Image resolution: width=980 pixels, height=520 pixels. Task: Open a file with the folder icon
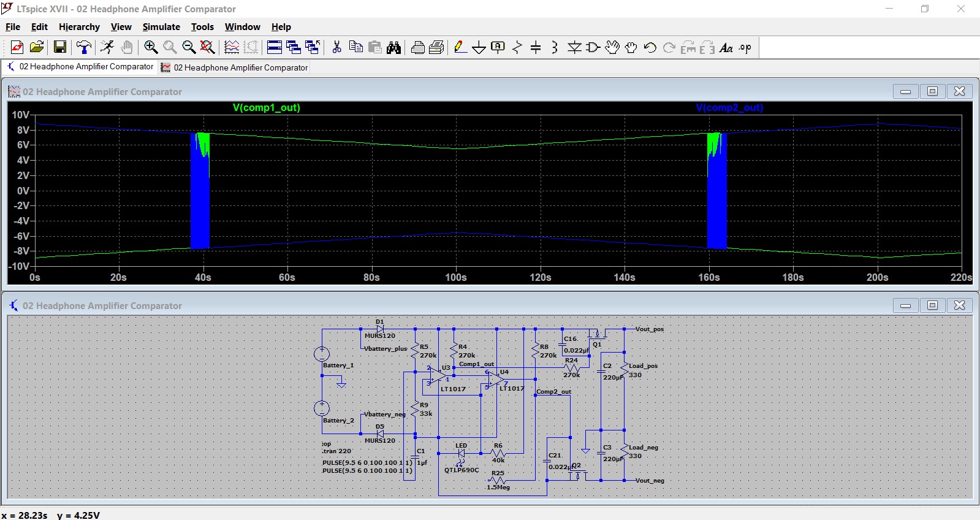coord(37,47)
